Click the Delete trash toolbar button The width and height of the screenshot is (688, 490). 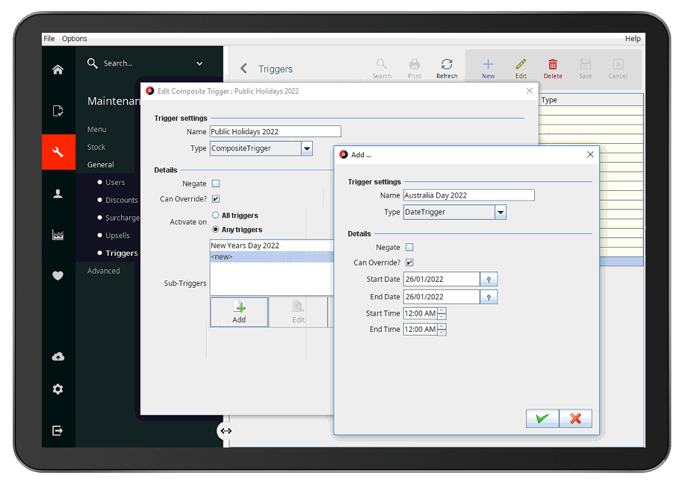553,69
